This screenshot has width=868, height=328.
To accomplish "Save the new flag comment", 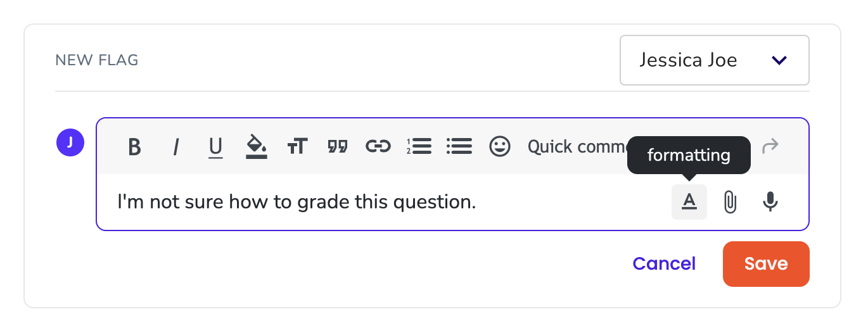I will coord(766,263).
